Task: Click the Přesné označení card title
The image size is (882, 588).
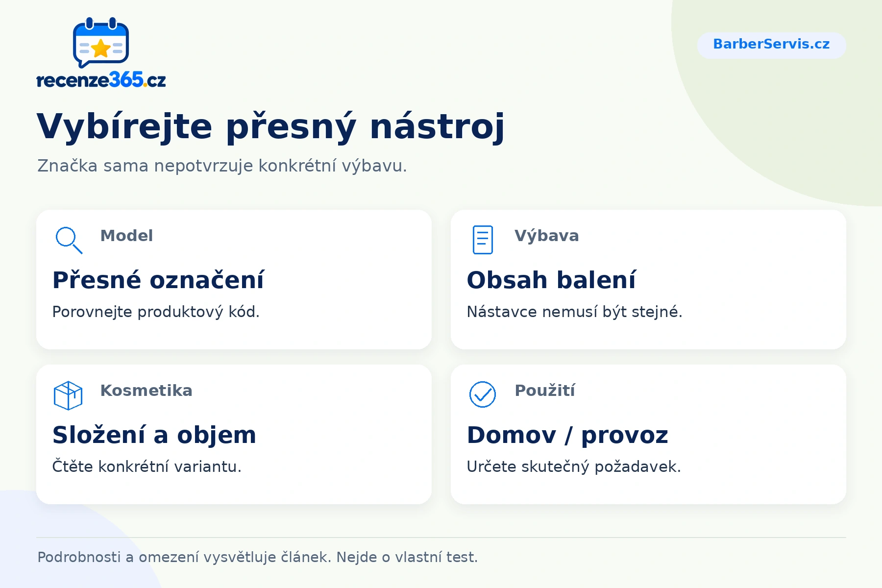Action: coord(158,280)
